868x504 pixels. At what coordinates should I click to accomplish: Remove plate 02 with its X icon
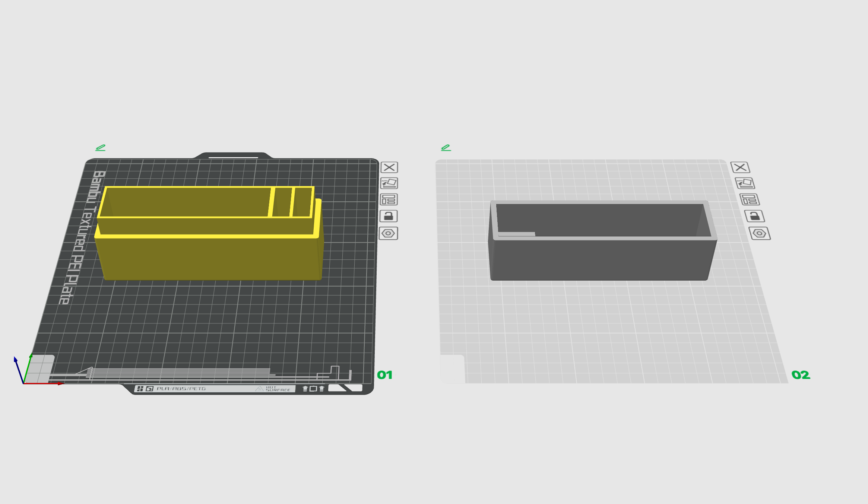[740, 168]
